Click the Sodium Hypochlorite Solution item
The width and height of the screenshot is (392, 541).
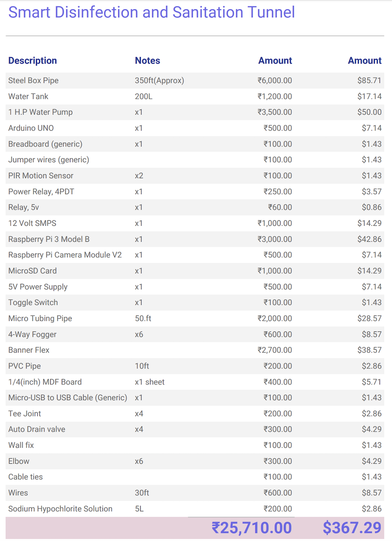[60, 509]
